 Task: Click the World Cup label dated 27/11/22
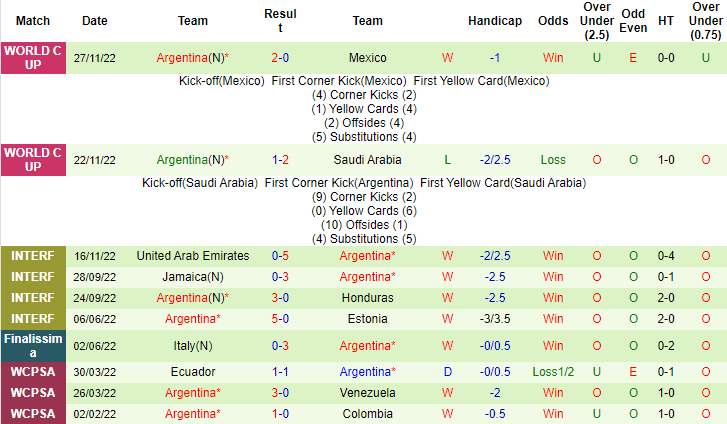click(x=33, y=58)
